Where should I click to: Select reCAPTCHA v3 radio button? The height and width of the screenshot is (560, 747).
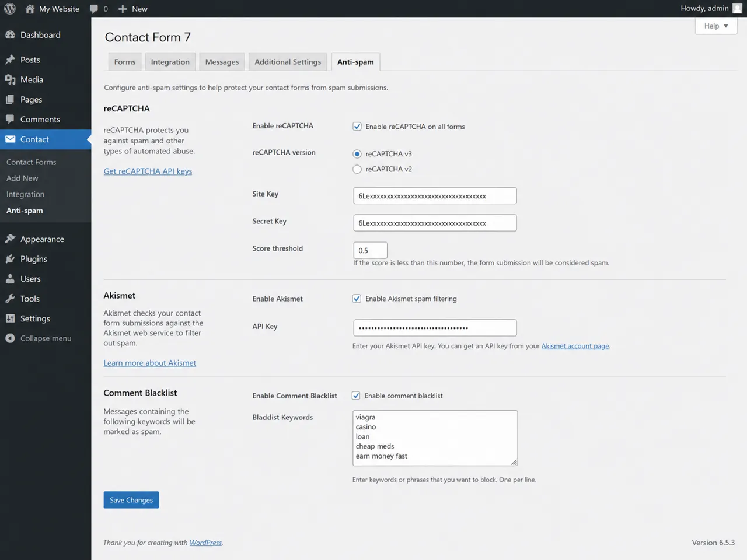[357, 154]
